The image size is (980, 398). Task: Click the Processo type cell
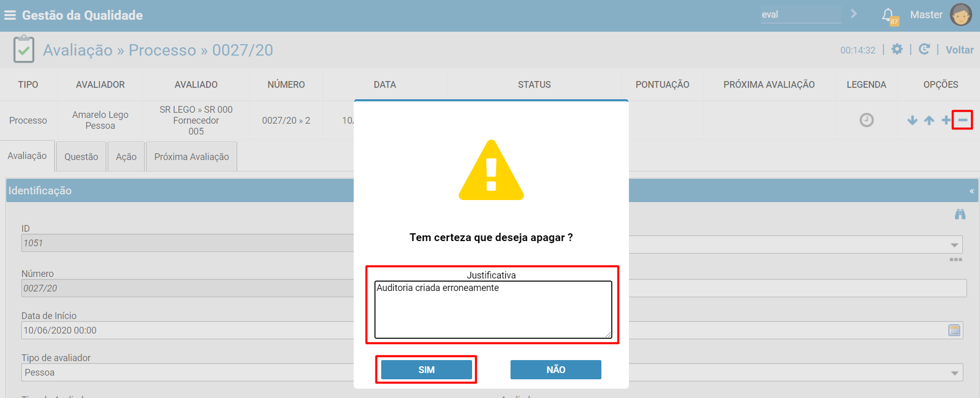[x=28, y=120]
